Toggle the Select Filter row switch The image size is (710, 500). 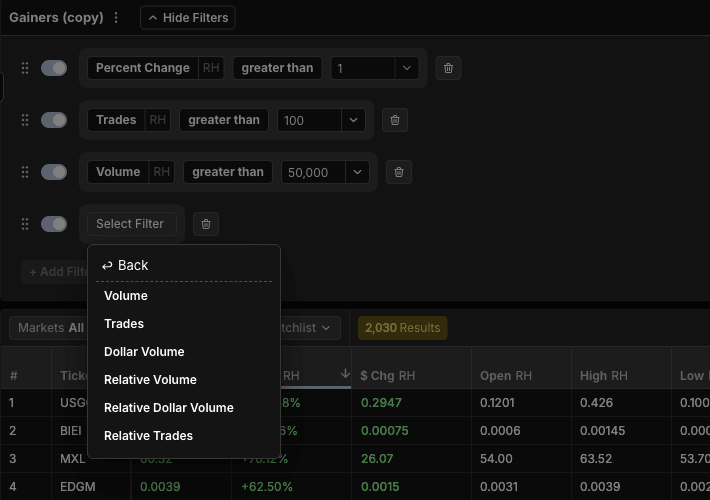point(54,224)
